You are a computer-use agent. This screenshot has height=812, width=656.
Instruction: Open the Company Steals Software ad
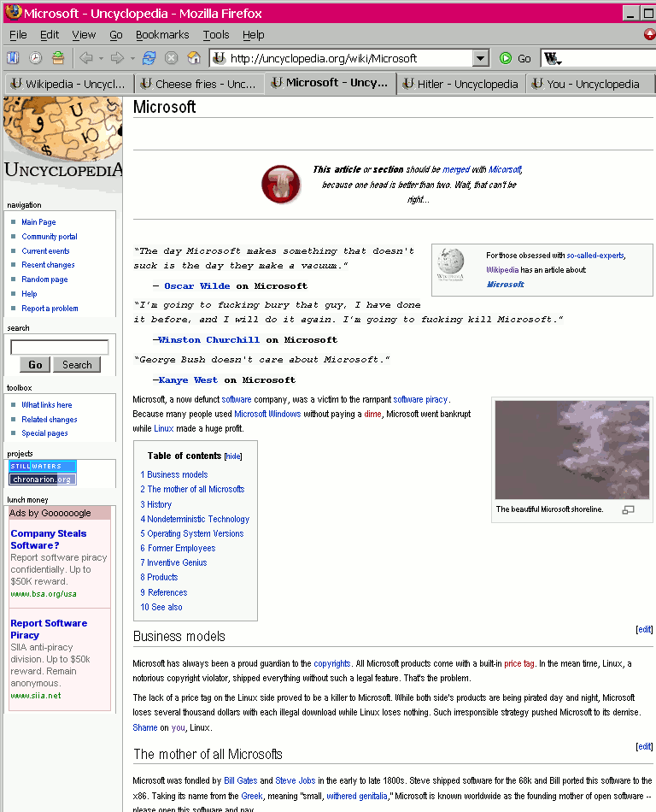[49, 539]
